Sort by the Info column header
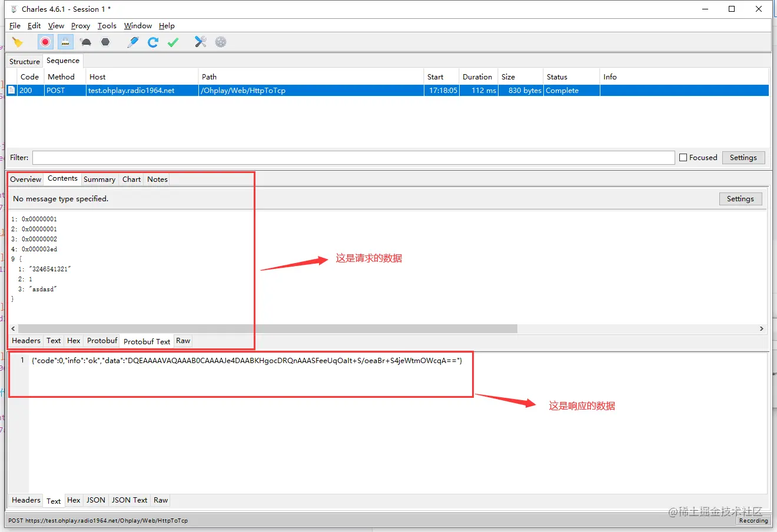Viewport: 777px width, 532px height. click(x=684, y=77)
